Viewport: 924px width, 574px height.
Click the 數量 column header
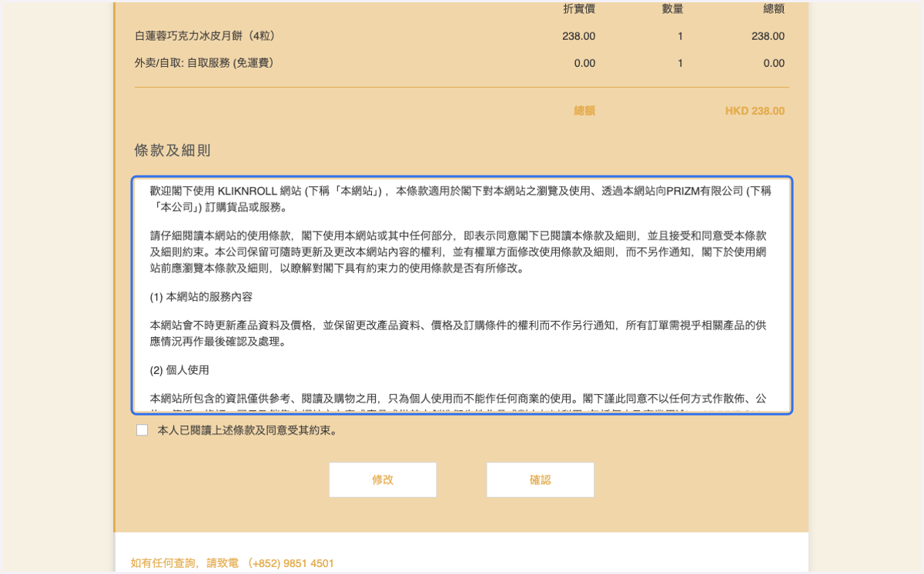click(672, 9)
